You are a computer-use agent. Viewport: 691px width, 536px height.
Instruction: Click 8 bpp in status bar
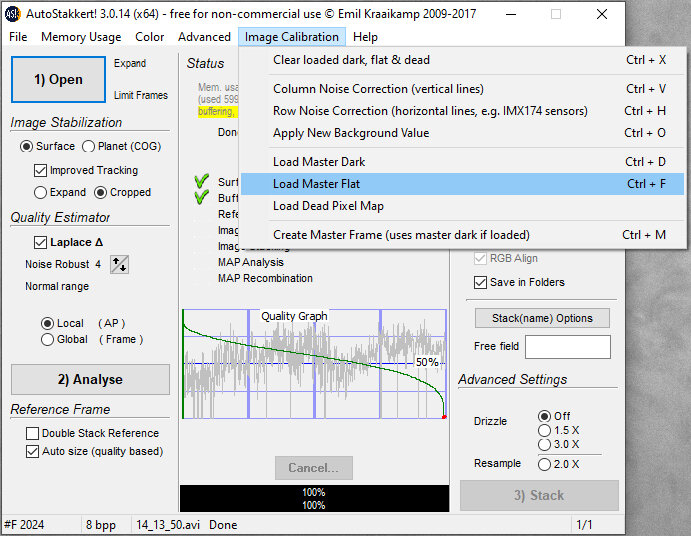101,525
